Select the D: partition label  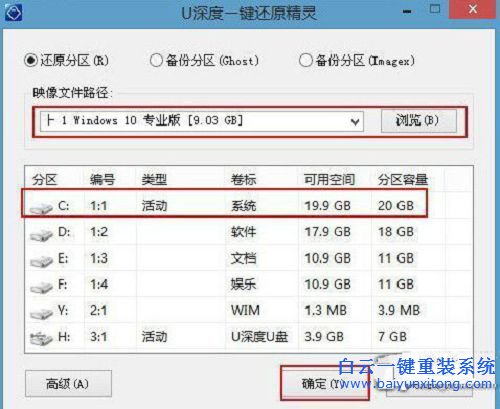pyautogui.click(x=64, y=232)
